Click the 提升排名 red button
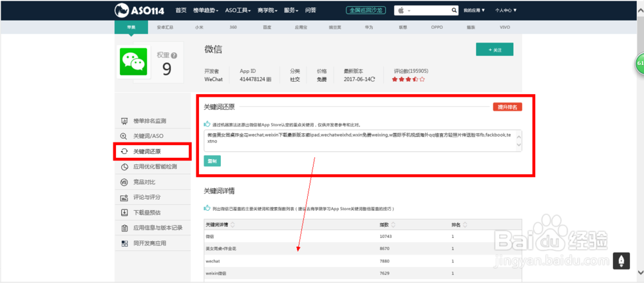644x283 pixels. (x=507, y=107)
